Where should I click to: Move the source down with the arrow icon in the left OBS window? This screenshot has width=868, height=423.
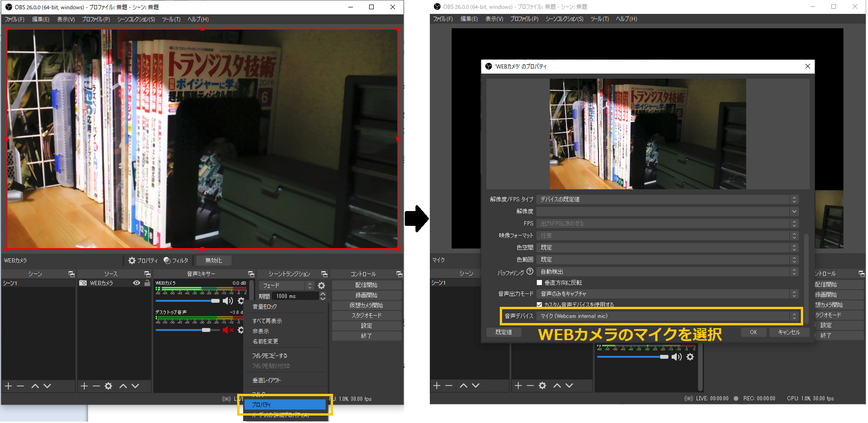135,386
